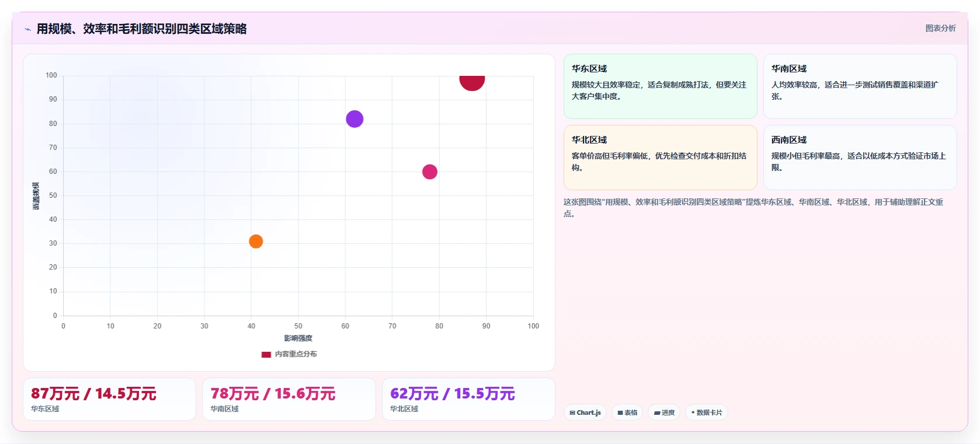This screenshot has height=444, width=980.
Task: Open the Chart.js tag pill
Action: tap(585, 412)
